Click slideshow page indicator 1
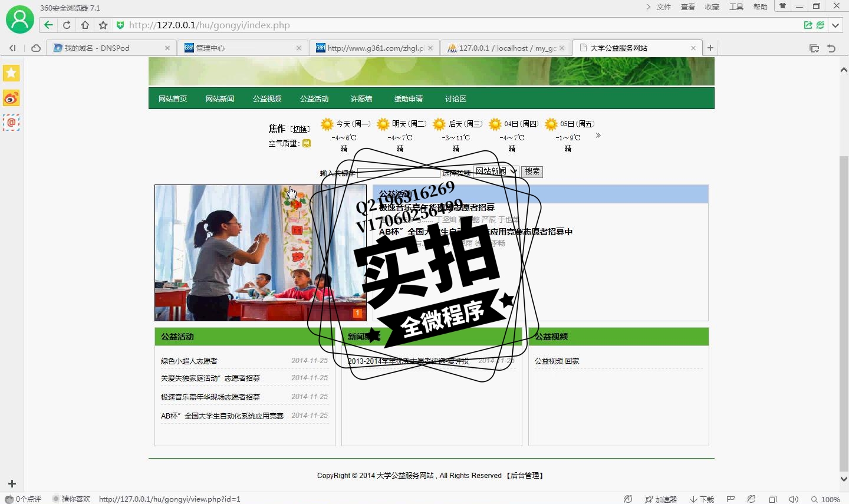Screen dimensions: 849x504 pyautogui.click(x=357, y=313)
